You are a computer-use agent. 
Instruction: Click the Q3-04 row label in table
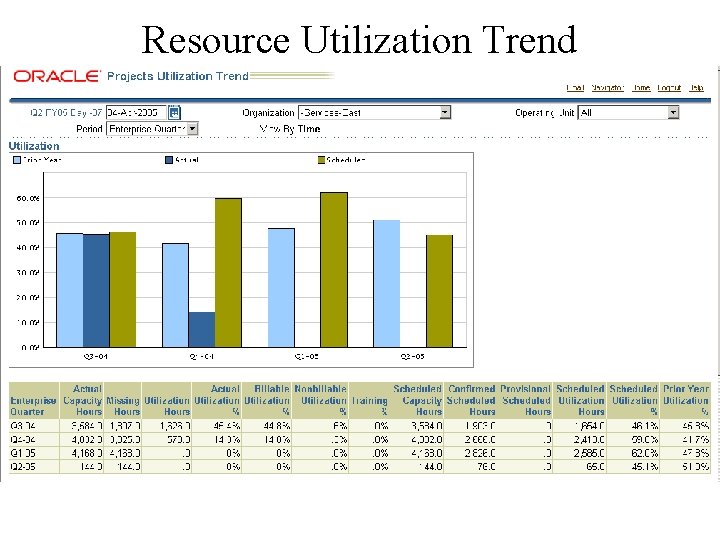(x=22, y=426)
